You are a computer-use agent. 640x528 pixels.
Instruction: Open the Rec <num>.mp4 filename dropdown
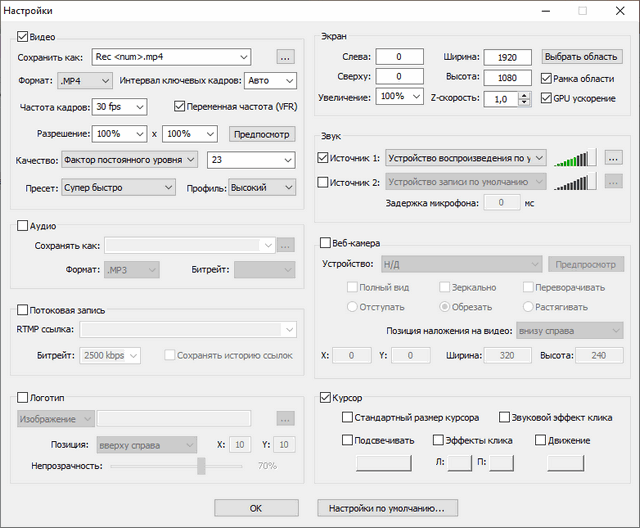pyautogui.click(x=171, y=57)
